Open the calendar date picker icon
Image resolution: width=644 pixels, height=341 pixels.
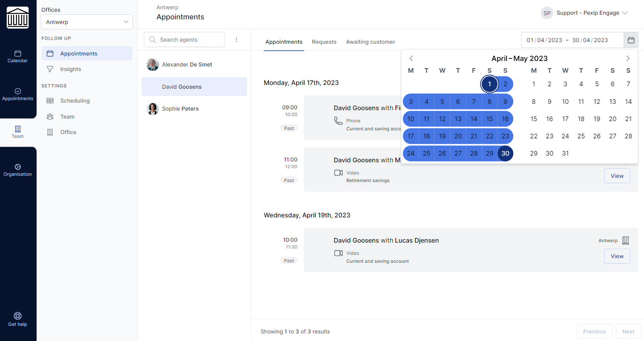[x=631, y=40]
